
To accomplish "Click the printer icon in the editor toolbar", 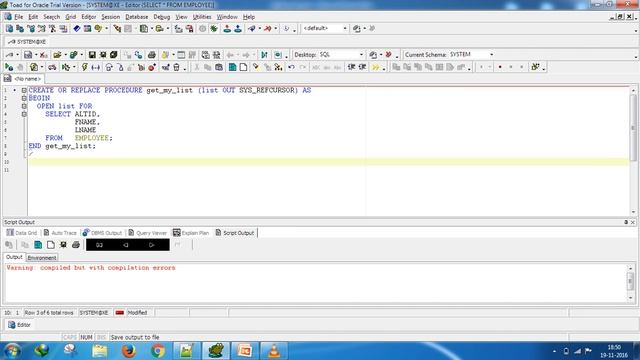I will click(152, 55).
